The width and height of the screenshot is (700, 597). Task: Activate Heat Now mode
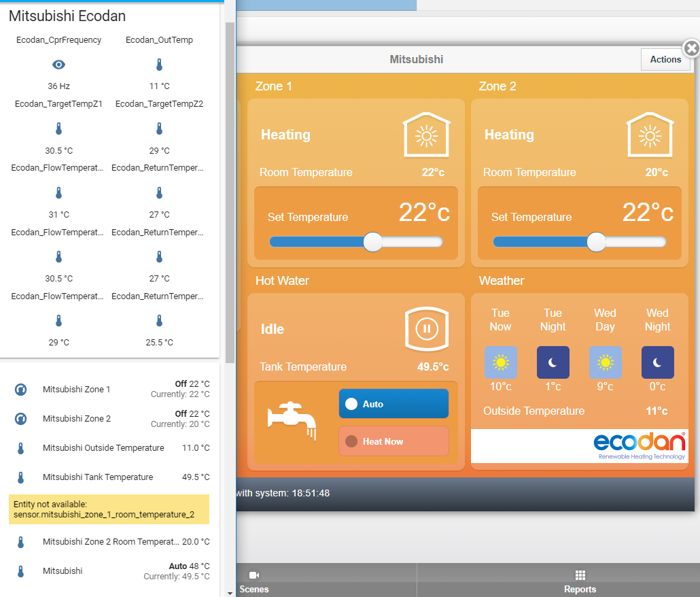coord(393,441)
